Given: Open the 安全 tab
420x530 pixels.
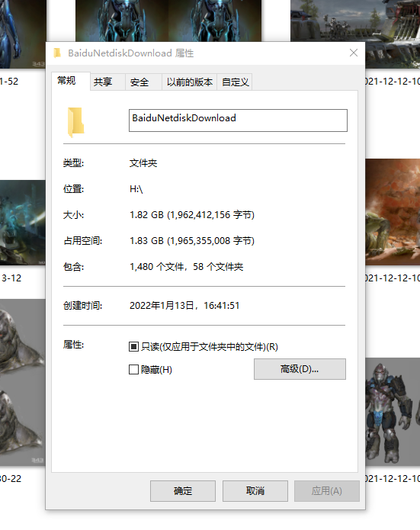Looking at the screenshot, I should (x=139, y=82).
